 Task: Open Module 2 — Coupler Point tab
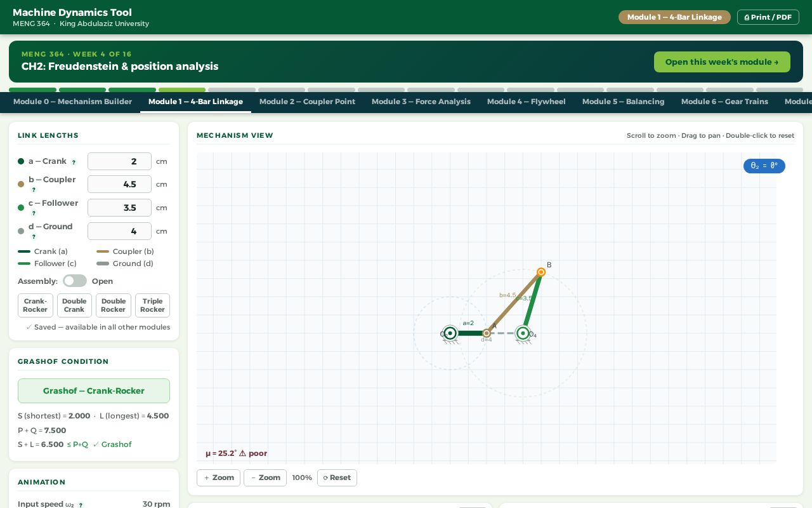[307, 102]
